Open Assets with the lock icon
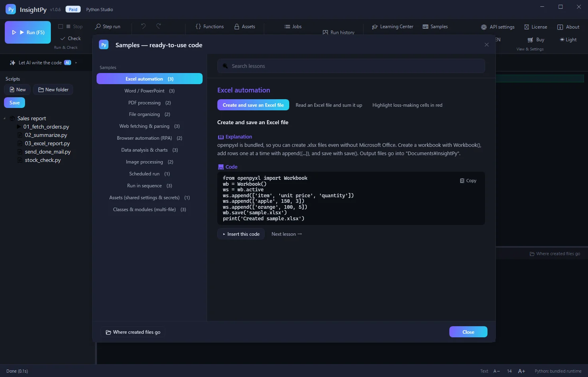Screen dimensions: 588x377 point(245,27)
